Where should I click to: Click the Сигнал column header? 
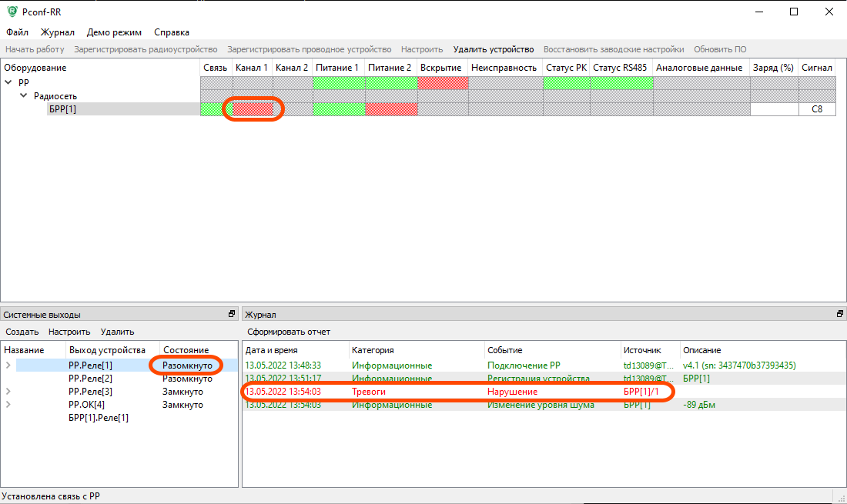tap(817, 68)
